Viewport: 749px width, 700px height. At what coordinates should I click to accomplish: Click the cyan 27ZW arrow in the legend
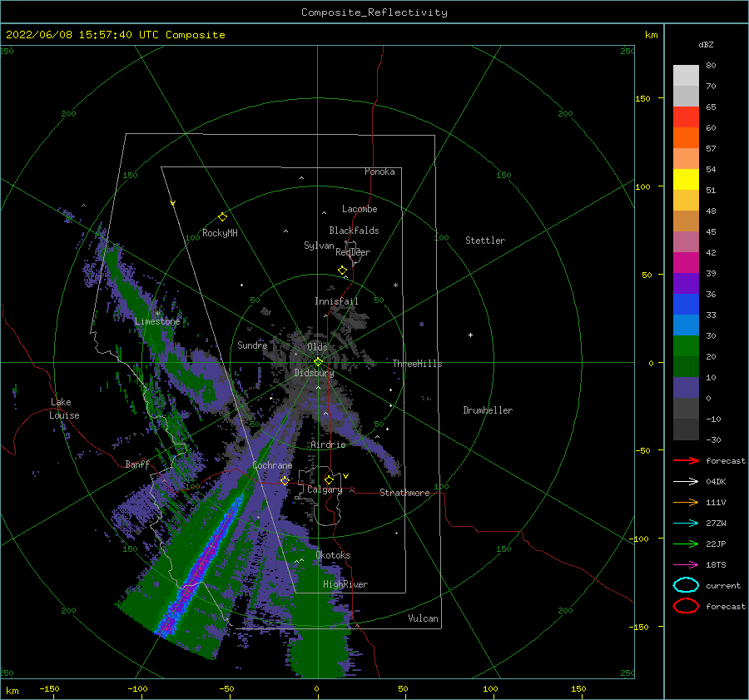click(x=686, y=524)
